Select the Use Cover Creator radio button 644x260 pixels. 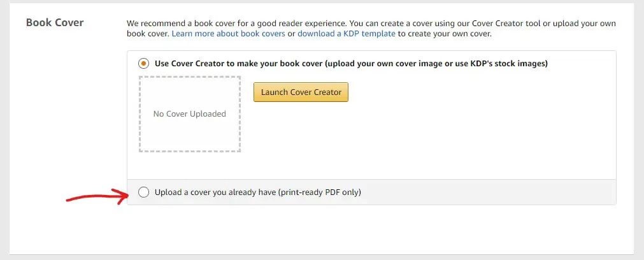(143, 64)
